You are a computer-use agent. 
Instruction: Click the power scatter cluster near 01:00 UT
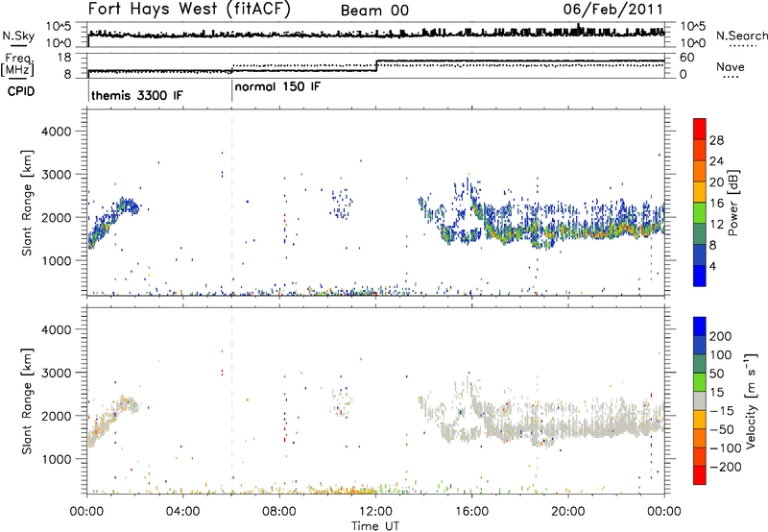[x=112, y=222]
